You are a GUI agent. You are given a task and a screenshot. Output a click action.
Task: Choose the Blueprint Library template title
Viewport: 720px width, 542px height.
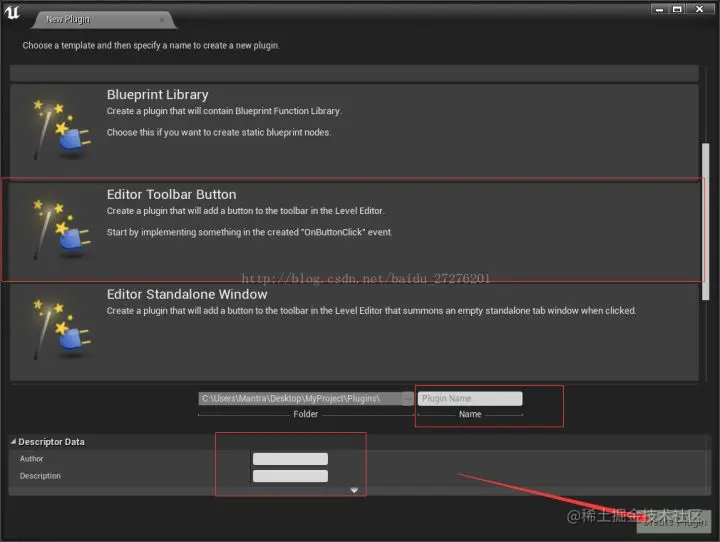pyautogui.click(x=158, y=95)
